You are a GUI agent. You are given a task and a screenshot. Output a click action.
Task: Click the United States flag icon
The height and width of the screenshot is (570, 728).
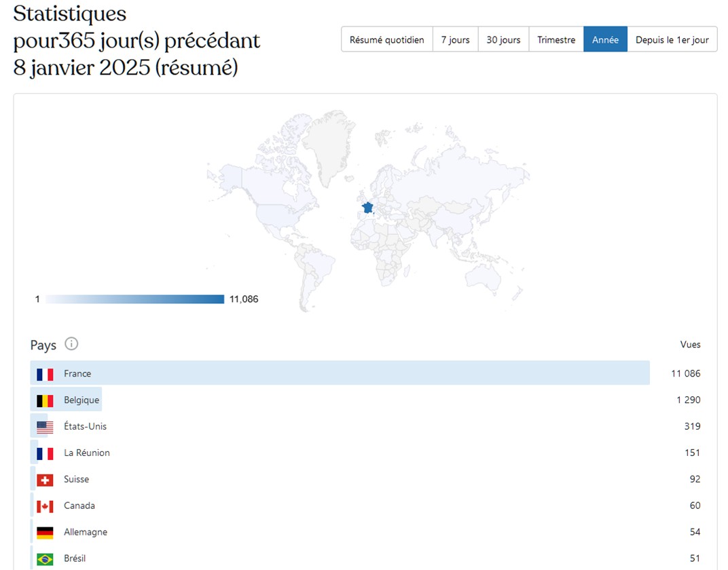coord(45,427)
